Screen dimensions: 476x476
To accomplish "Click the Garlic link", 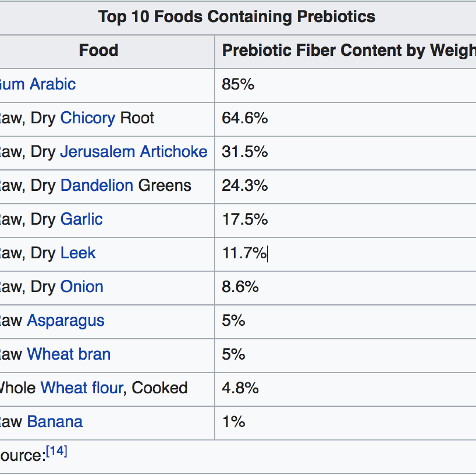I will point(81,219).
